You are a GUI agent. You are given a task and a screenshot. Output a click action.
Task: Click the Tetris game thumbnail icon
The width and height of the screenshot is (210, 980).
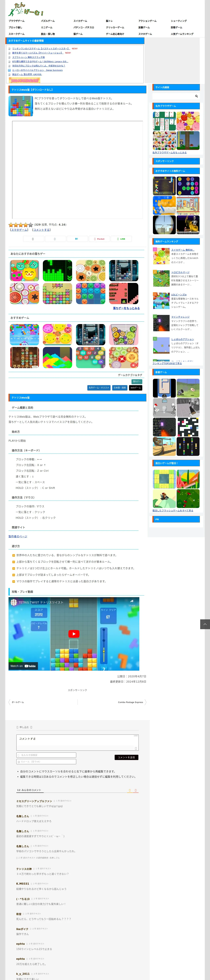click(21, 106)
